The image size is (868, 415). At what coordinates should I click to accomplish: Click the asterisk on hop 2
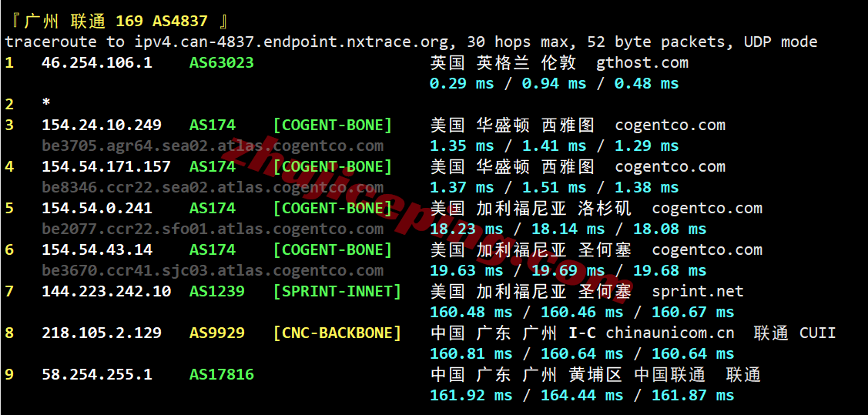click(x=46, y=103)
